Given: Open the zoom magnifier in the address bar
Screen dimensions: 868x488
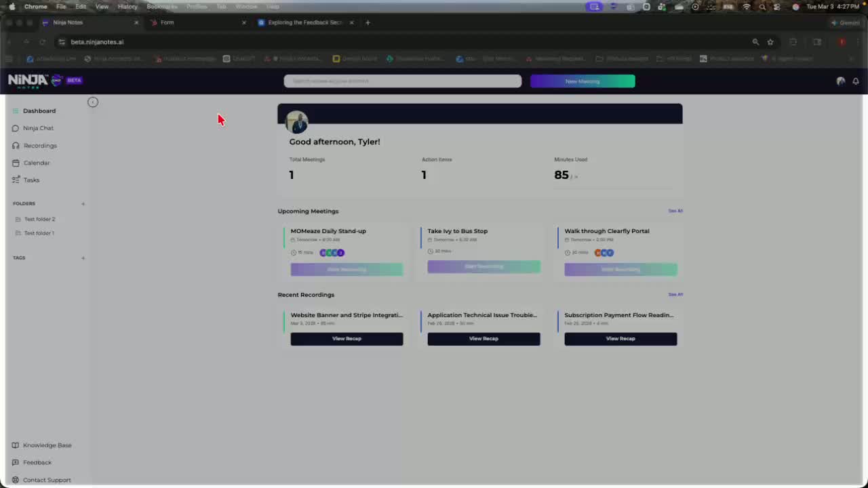Looking at the screenshot, I should (x=755, y=42).
